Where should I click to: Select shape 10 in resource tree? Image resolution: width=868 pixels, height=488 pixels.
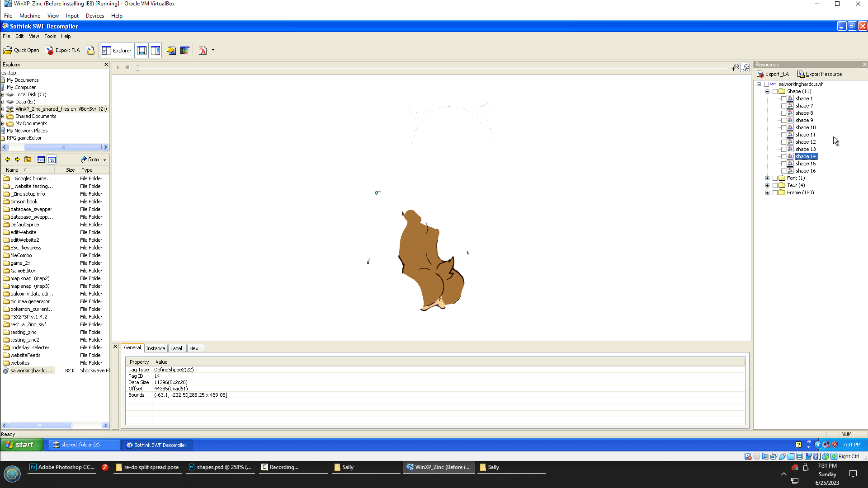(805, 127)
